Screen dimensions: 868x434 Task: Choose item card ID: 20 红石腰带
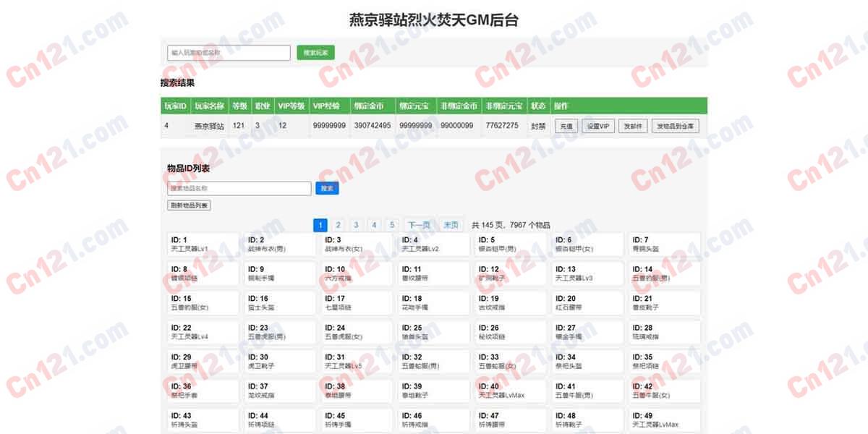588,302
